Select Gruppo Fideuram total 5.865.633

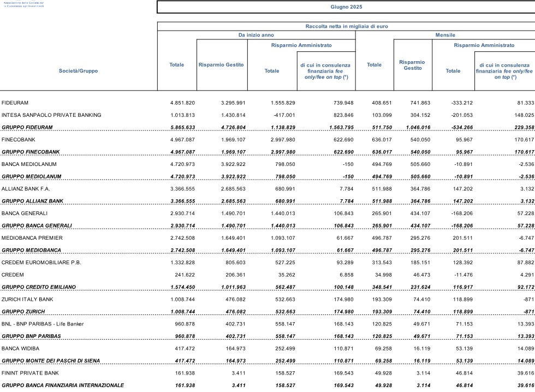coord(182,128)
